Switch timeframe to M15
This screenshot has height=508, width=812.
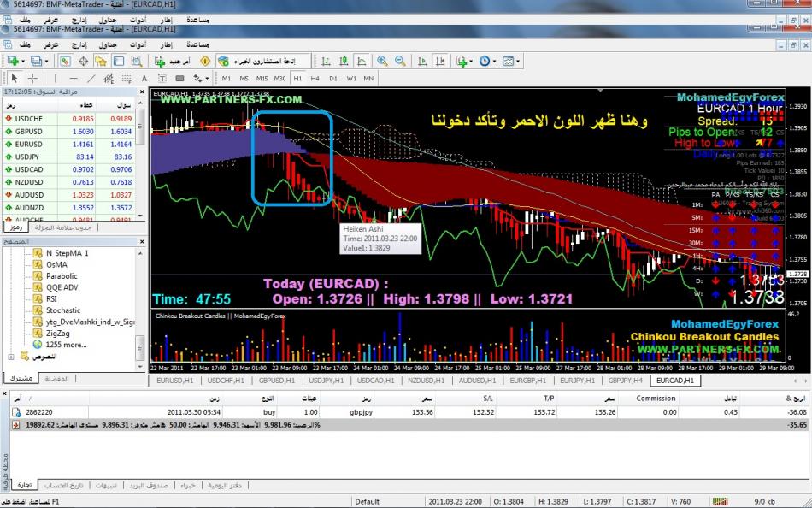262,79
